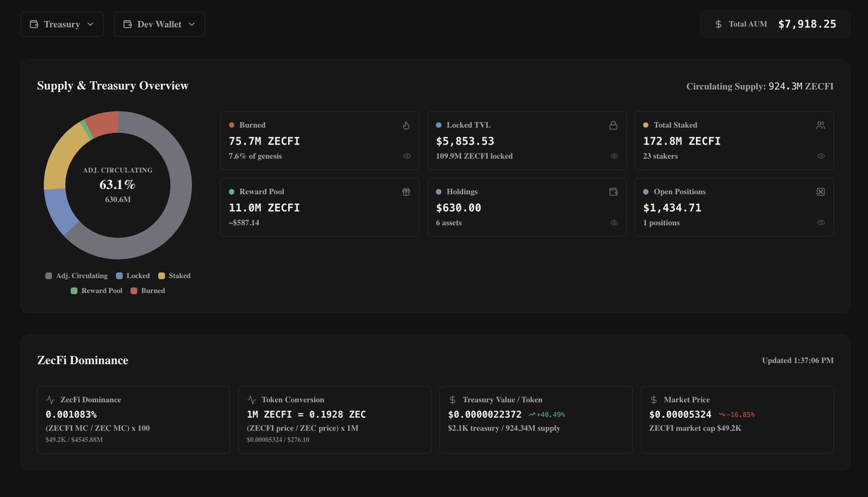Click 1M ZECFI = 0.1928 ZEC text
The image size is (868, 497).
tap(306, 415)
